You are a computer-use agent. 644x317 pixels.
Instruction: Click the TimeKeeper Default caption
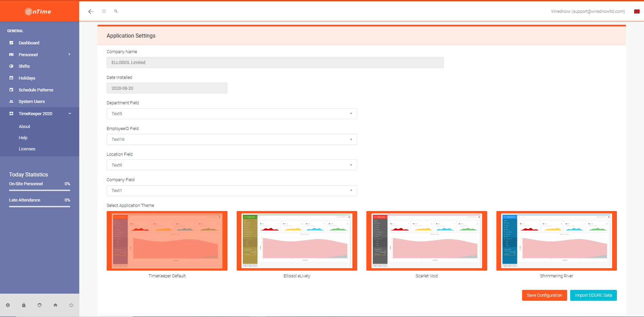pyautogui.click(x=167, y=276)
